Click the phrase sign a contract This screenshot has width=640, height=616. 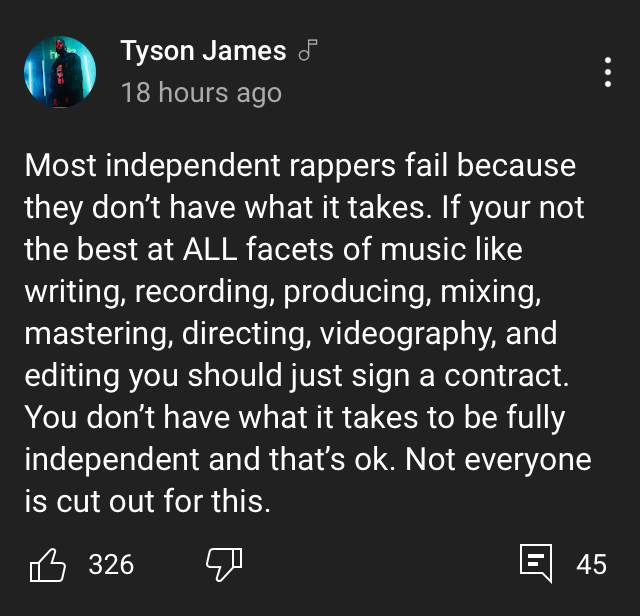point(460,376)
